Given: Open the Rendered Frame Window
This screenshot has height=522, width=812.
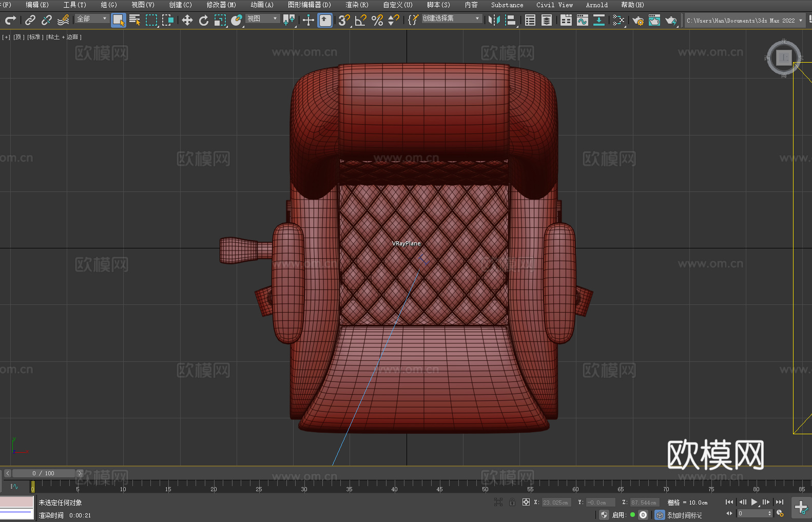Looking at the screenshot, I should (654, 20).
